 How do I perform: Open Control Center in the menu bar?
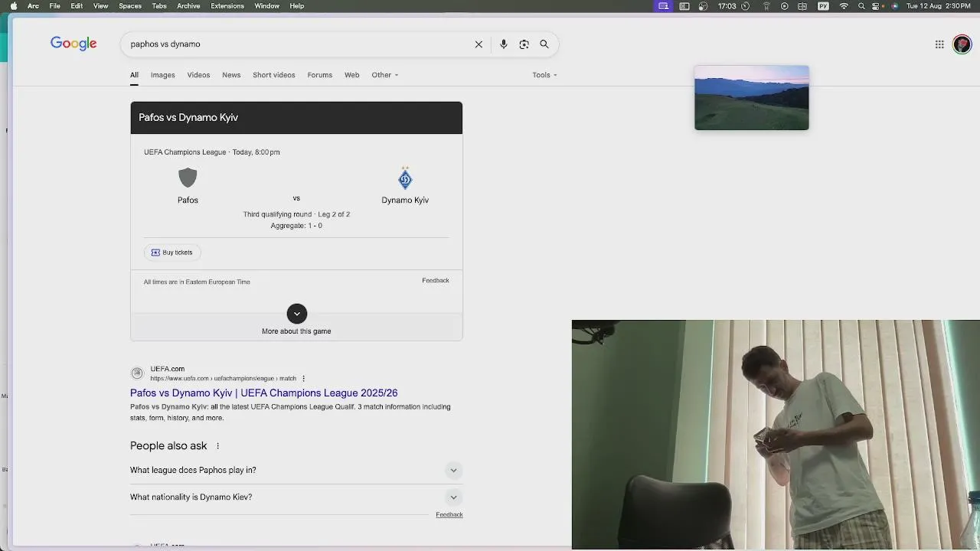[877, 6]
